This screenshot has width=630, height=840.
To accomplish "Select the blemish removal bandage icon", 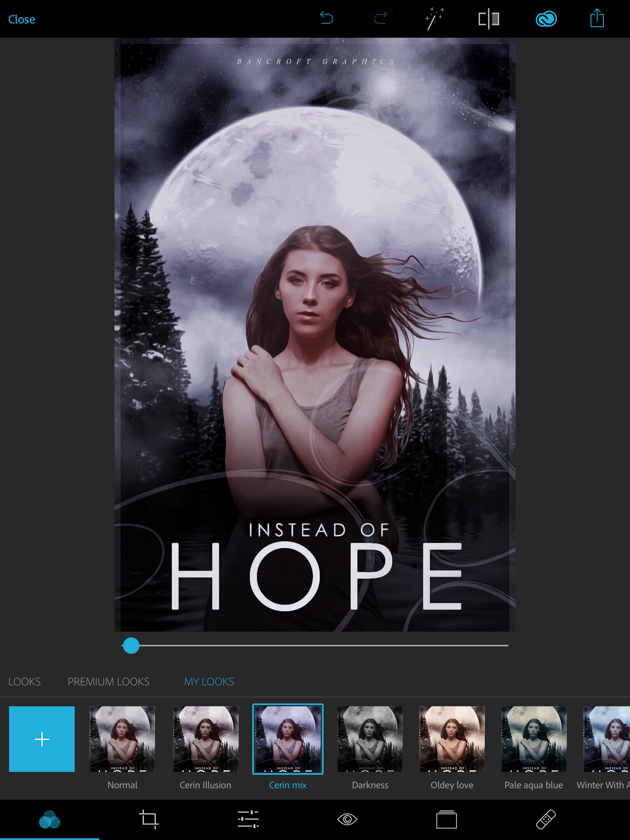I will click(x=546, y=819).
